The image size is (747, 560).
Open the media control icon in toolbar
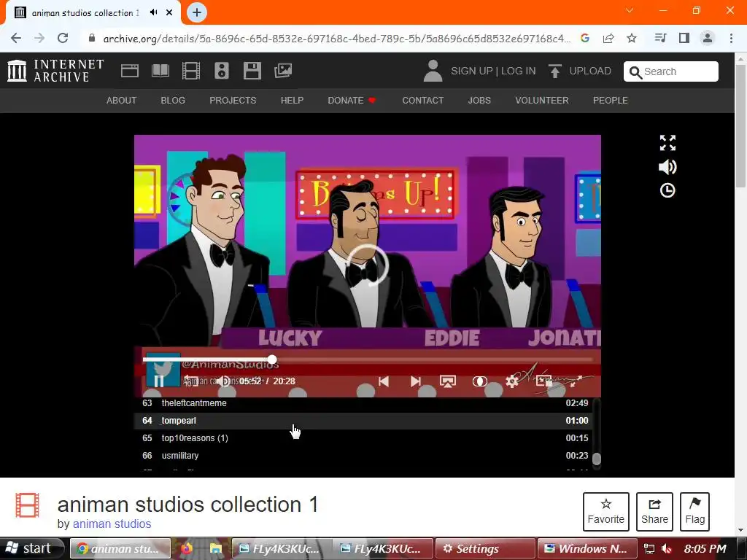(x=660, y=38)
